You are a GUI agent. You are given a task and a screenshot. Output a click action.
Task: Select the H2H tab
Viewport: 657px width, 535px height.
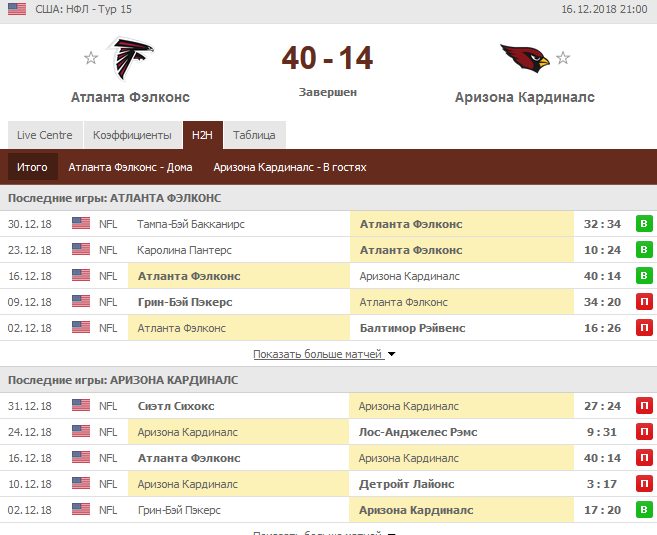[203, 135]
